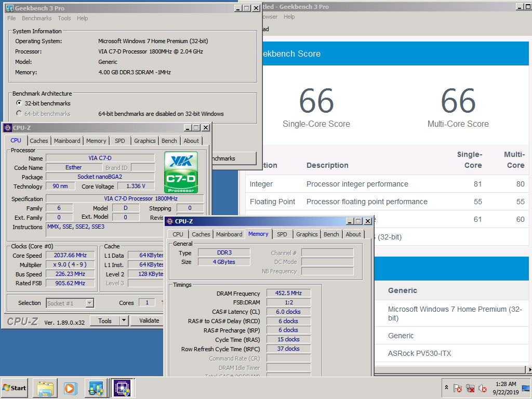Click the scroll right arrow in results window

529,369
